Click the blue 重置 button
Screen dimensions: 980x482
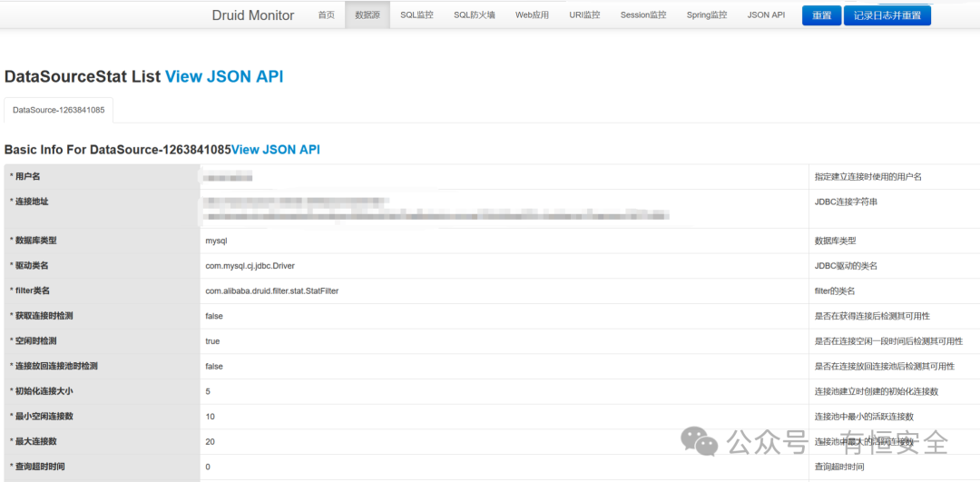coord(822,16)
